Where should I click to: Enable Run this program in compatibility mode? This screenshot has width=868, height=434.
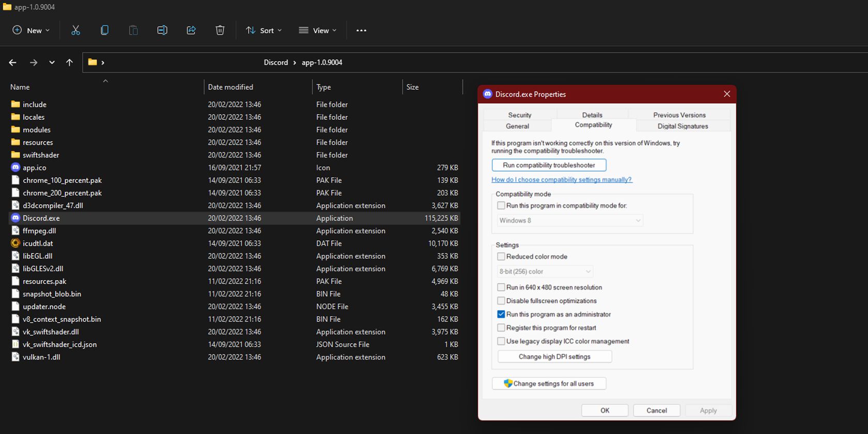click(501, 206)
